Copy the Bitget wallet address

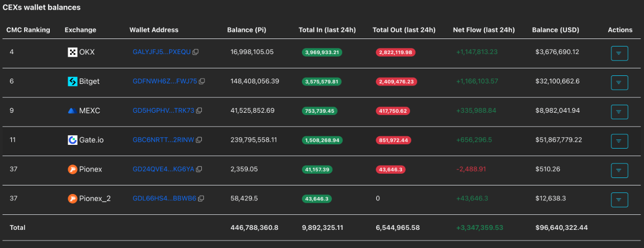202,82
